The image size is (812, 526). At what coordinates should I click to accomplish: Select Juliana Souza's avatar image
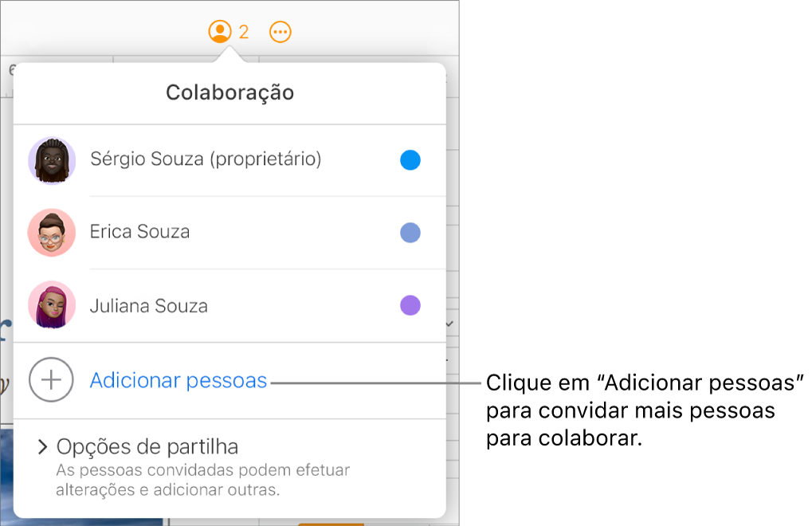[51, 305]
